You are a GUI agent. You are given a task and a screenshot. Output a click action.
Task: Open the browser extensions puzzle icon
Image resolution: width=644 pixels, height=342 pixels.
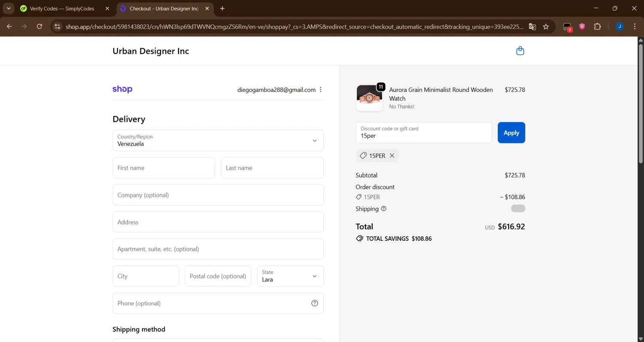coord(597,27)
